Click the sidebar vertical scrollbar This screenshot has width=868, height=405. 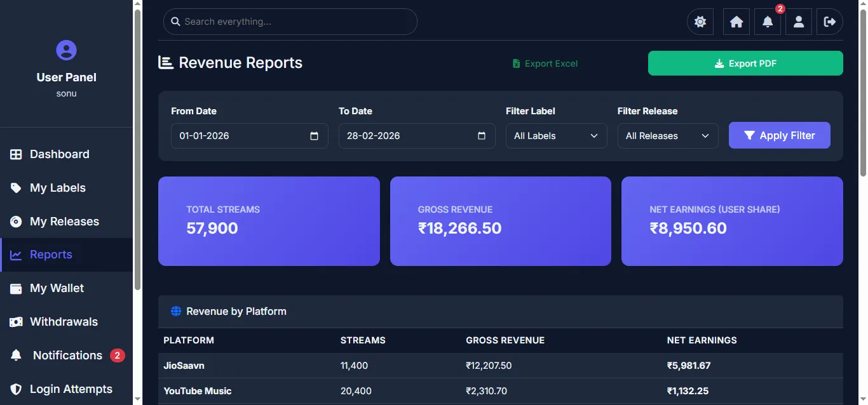coord(137,150)
